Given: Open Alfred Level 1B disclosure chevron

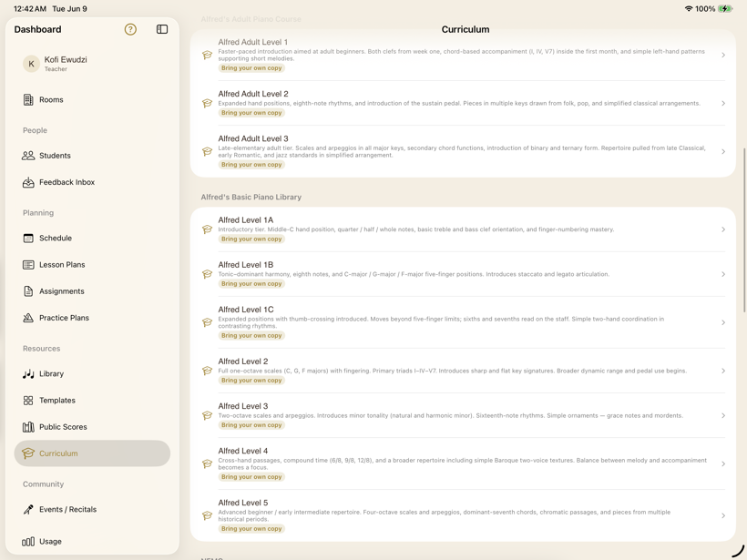Looking at the screenshot, I should 723,274.
